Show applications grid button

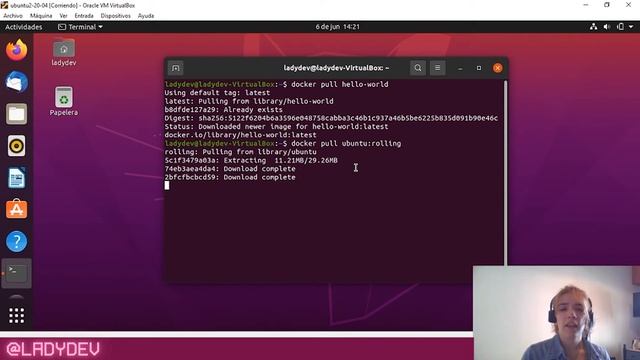16,316
